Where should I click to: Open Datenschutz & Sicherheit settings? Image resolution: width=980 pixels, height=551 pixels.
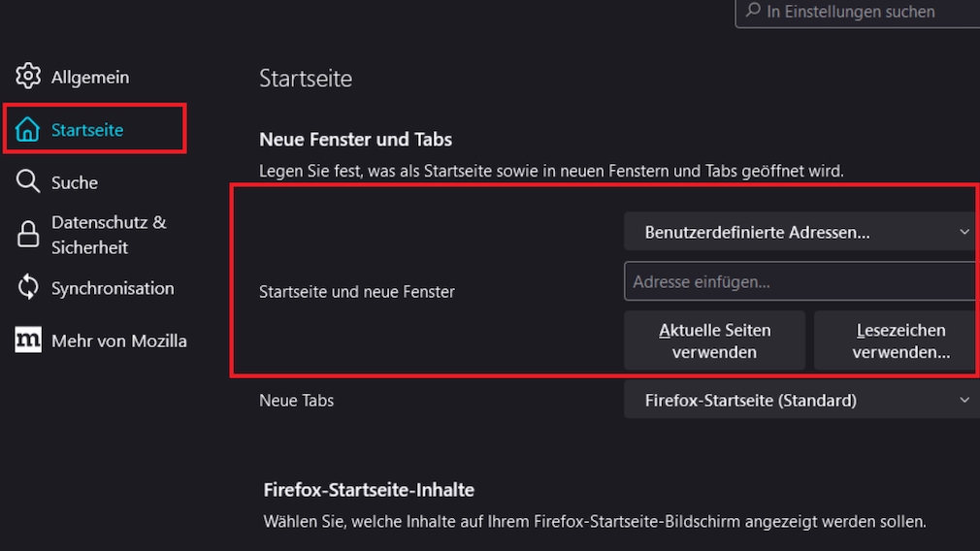coord(109,234)
